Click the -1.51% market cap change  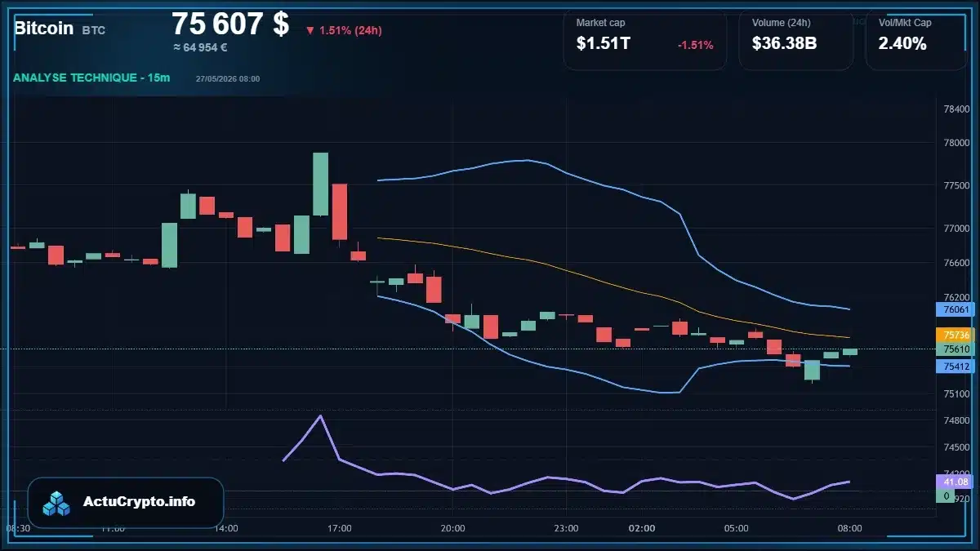(x=696, y=45)
